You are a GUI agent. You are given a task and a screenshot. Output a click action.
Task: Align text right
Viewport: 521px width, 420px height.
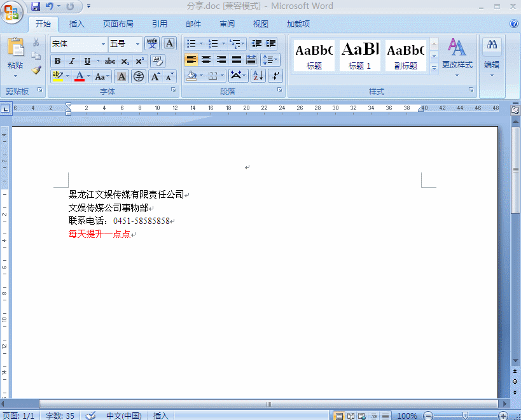pos(221,60)
